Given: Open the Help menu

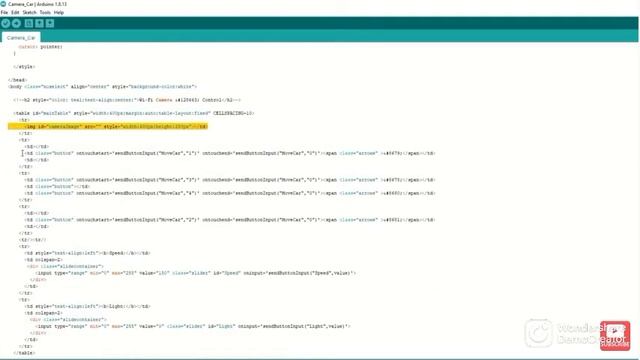Looking at the screenshot, I should click(59, 13).
